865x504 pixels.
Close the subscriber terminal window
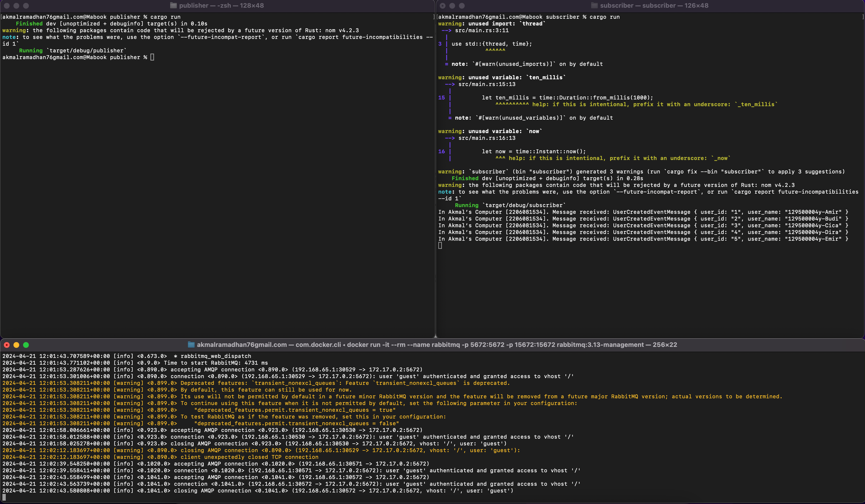(442, 6)
